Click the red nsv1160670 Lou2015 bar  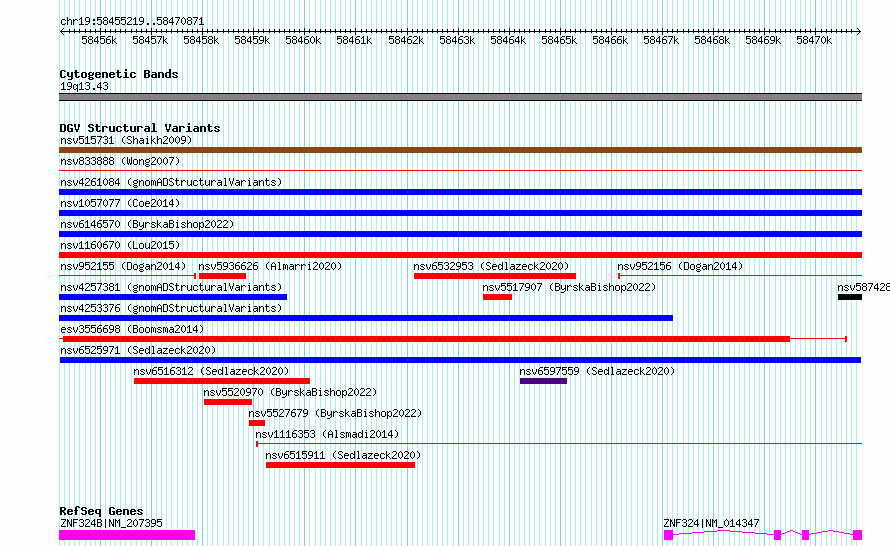[460, 255]
